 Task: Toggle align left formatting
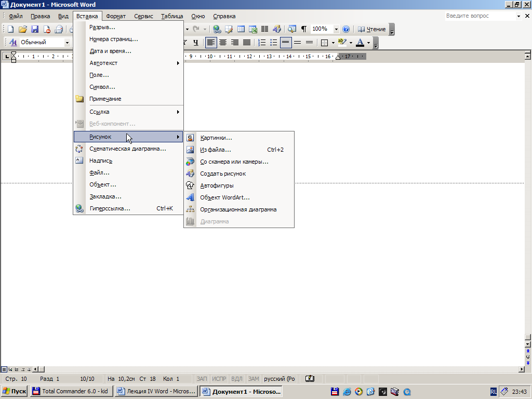click(211, 43)
